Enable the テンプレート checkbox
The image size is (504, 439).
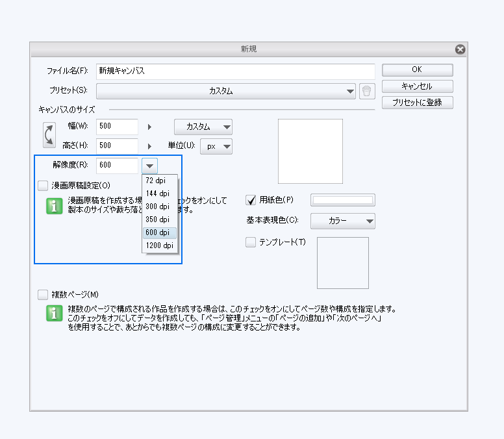pyautogui.click(x=251, y=242)
